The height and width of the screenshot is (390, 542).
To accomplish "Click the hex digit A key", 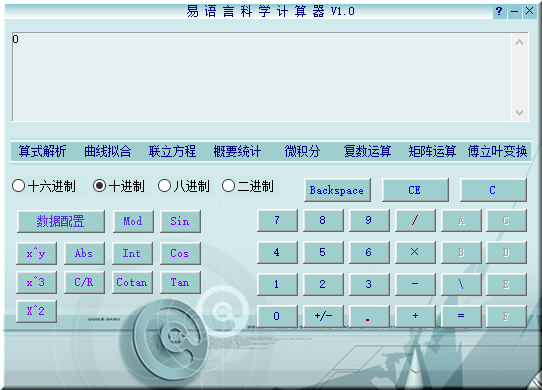I will point(461,220).
